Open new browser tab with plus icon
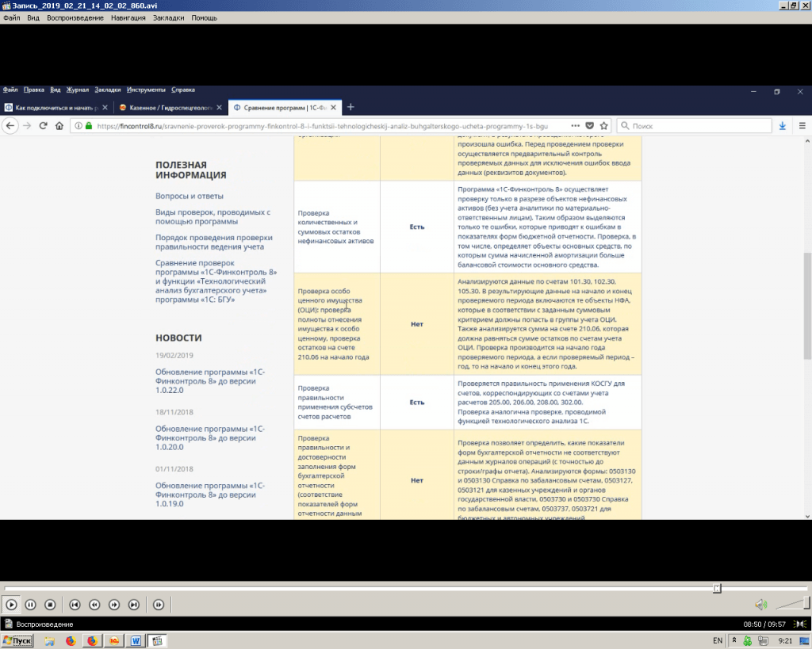The height and width of the screenshot is (649, 812). coord(350,107)
